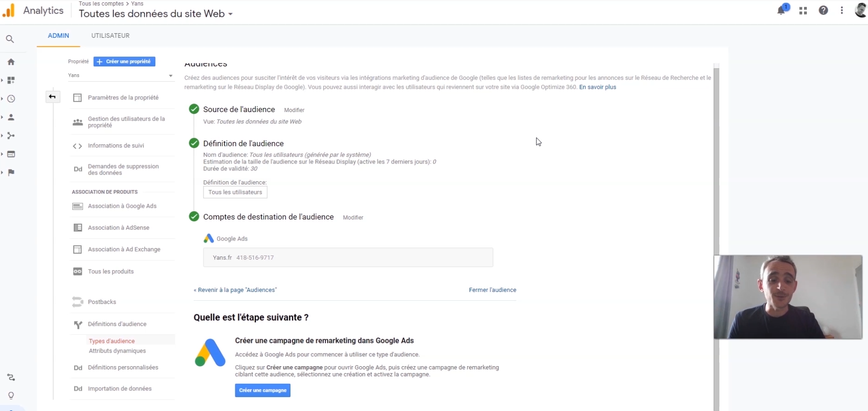Expand the Conversions sidebar section arrow

pos(2,172)
